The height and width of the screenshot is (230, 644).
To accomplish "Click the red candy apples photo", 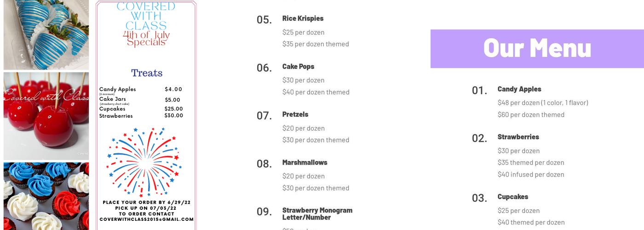I will click(46, 116).
